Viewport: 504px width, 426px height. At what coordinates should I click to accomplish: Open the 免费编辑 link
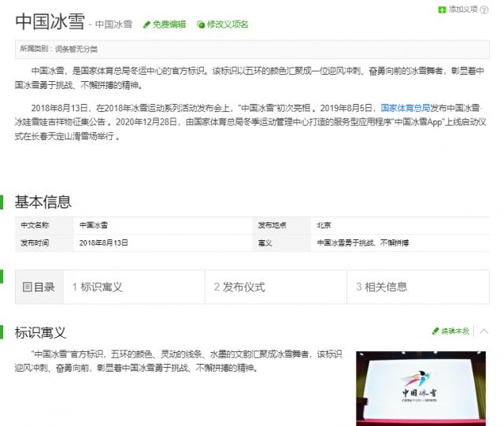coord(169,24)
